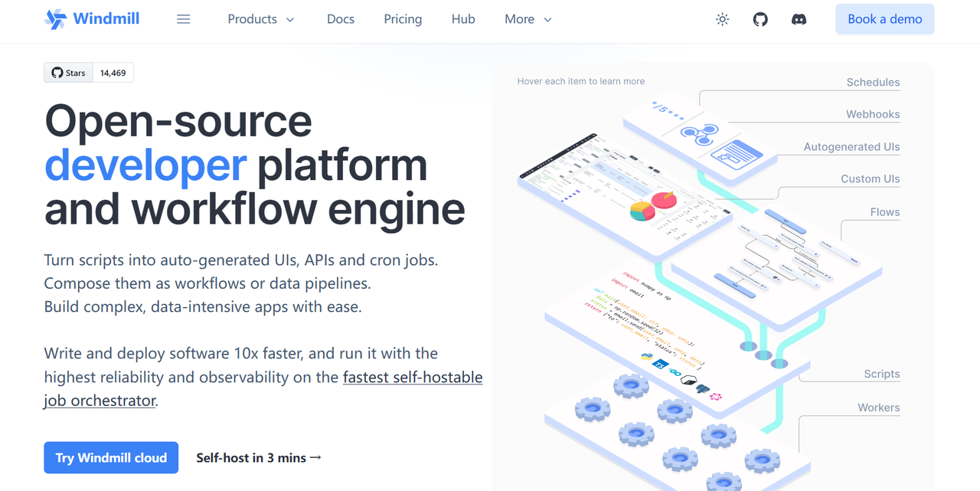980x491 pixels.
Task: Open the Discord community icon
Action: coord(799,19)
